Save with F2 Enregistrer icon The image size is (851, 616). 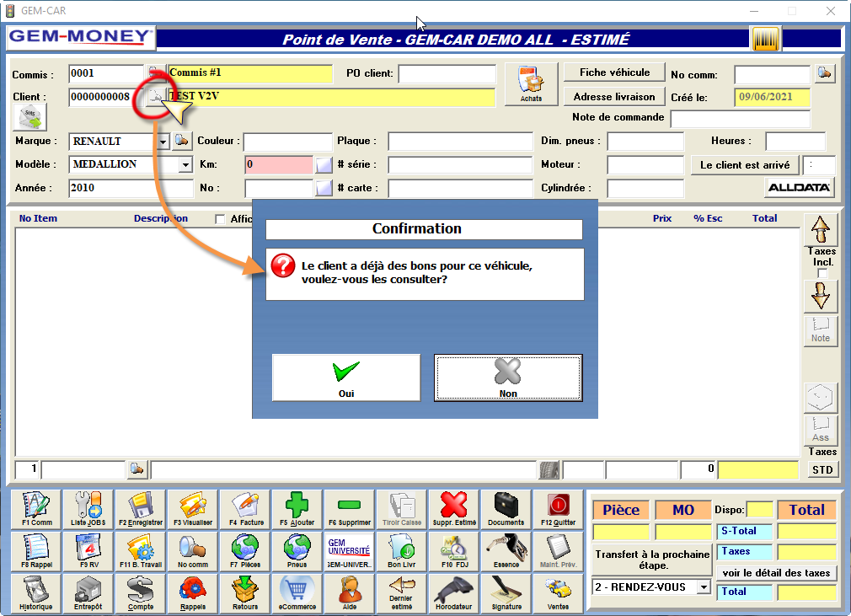(x=141, y=509)
